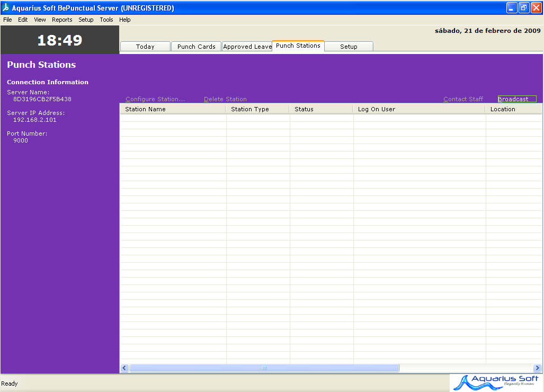Click port number value 9000
This screenshot has width=544, height=392.
coord(21,140)
